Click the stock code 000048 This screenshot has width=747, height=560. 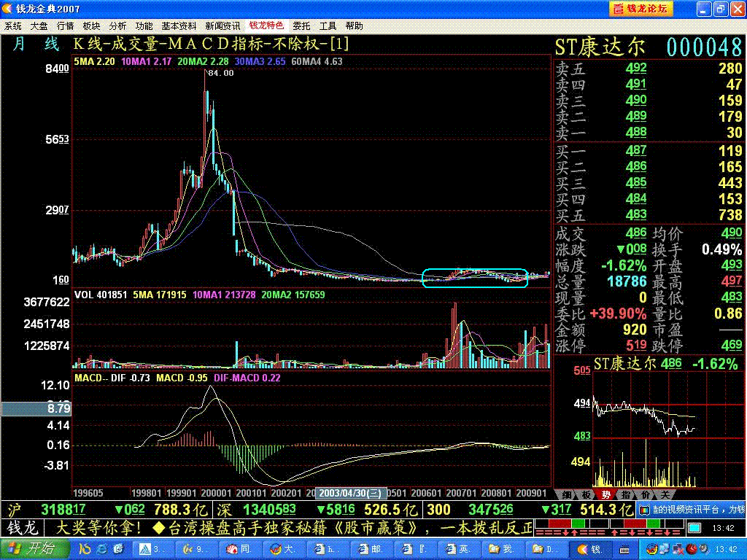pos(704,47)
